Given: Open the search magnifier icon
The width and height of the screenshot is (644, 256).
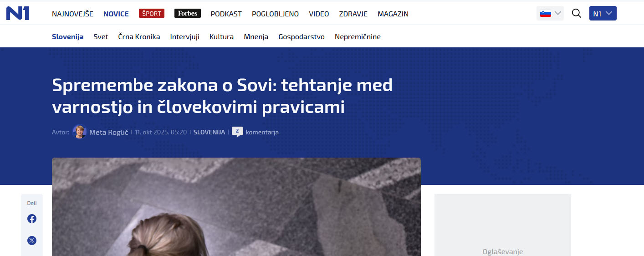Looking at the screenshot, I should click(577, 13).
